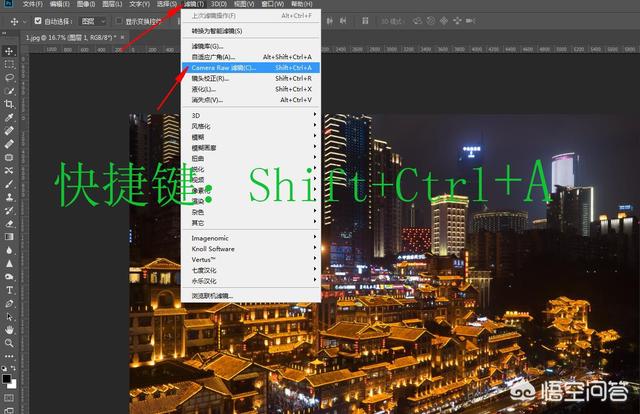This screenshot has width=640, height=414.
Task: Select the Hand tool
Action: [x=9, y=329]
